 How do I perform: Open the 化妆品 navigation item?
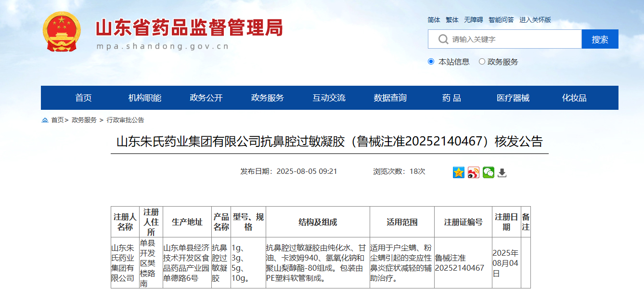(574, 98)
